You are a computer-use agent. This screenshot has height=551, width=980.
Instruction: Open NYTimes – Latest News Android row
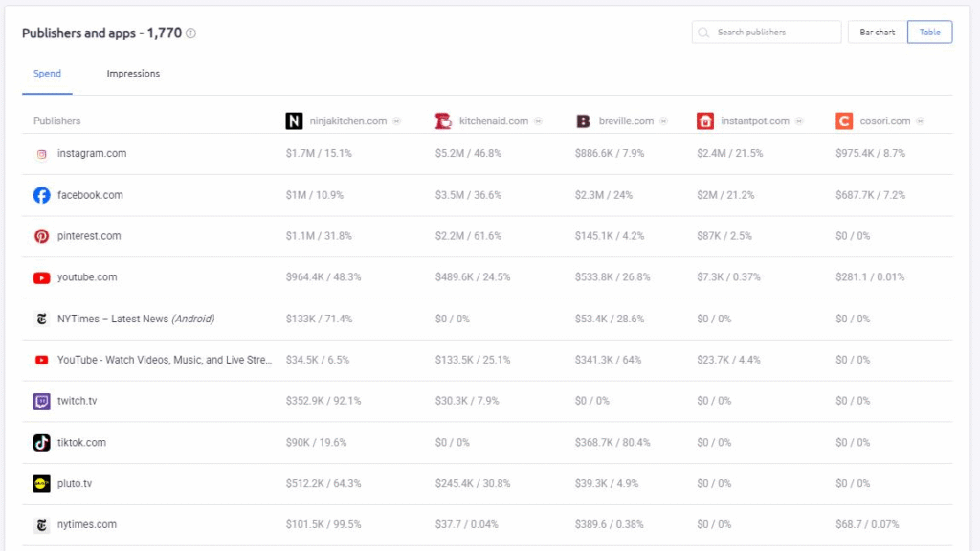coord(136,319)
